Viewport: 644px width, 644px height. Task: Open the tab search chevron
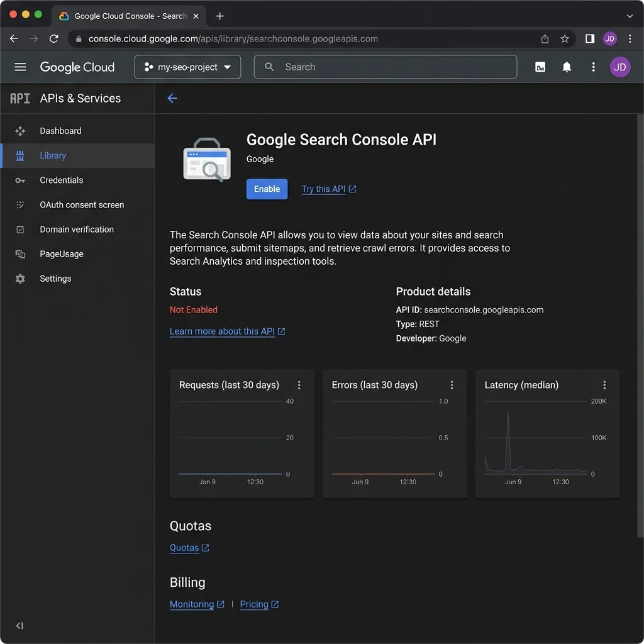point(630,16)
